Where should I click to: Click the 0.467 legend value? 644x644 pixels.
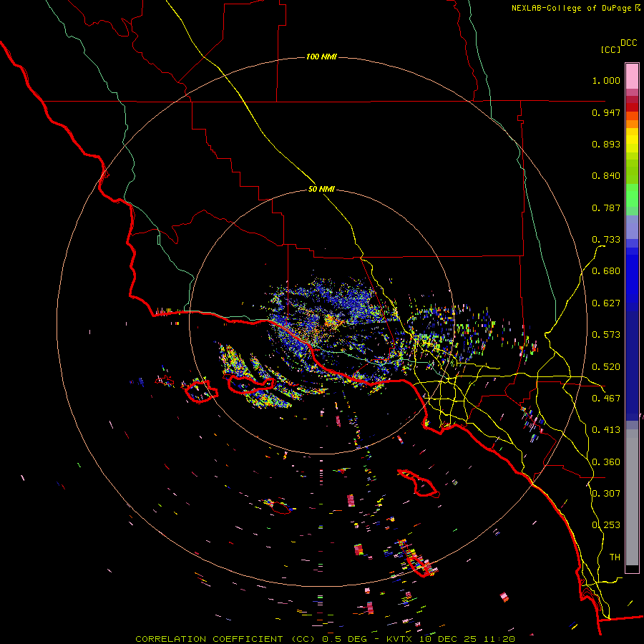click(606, 399)
